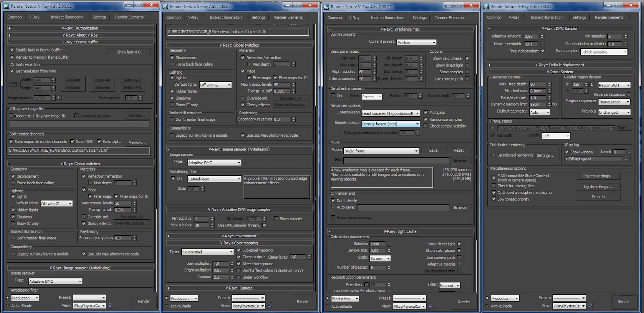Screen dimensions: 644x313
Task: Toggle Enable built-in Frame Buffer checkbox
Action: (x=12, y=50)
